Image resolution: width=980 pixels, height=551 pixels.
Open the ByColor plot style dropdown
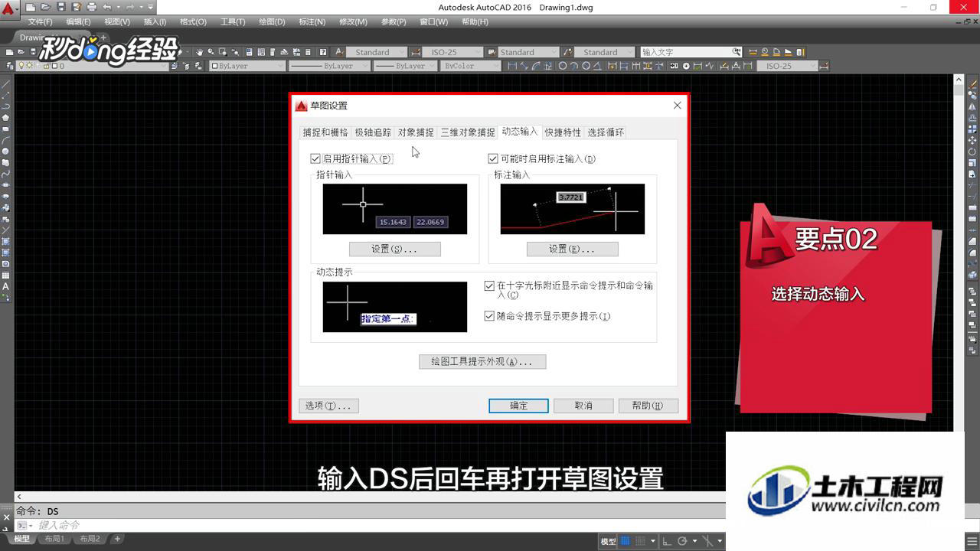pos(495,66)
